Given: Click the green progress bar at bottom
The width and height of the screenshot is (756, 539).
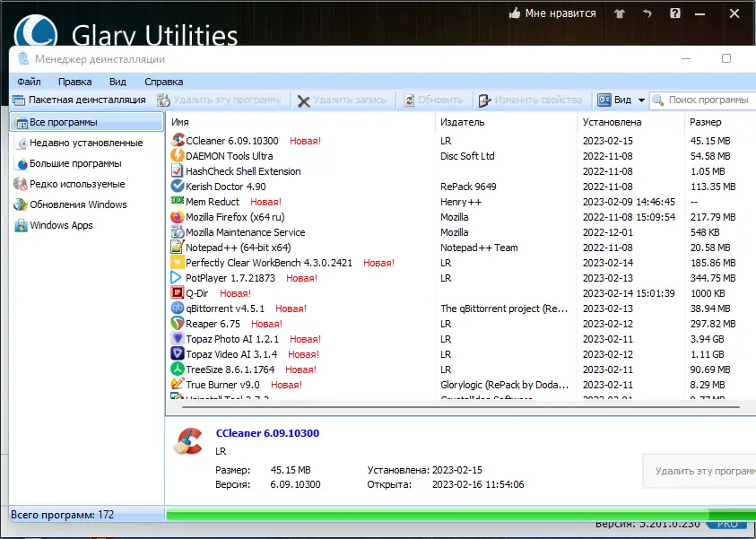Looking at the screenshot, I should pos(460,515).
